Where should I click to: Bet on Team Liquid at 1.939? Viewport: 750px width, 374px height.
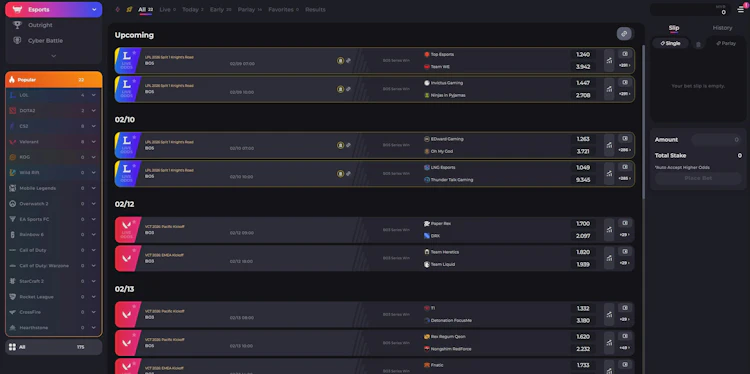pyautogui.click(x=583, y=264)
